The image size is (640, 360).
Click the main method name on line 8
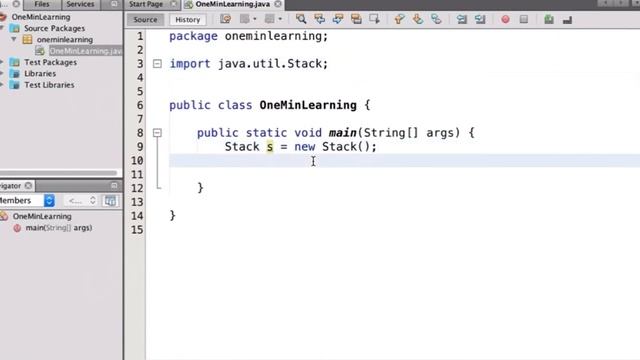tap(342, 133)
